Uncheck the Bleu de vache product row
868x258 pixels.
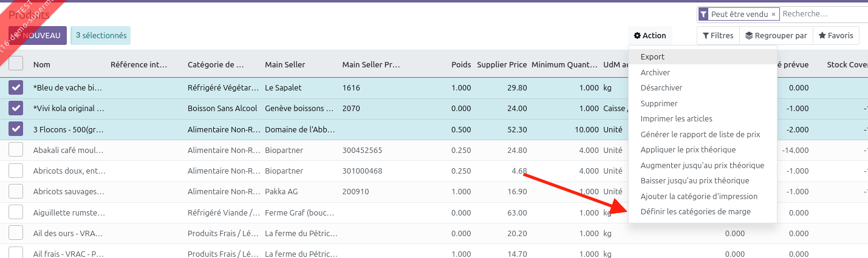(16, 88)
